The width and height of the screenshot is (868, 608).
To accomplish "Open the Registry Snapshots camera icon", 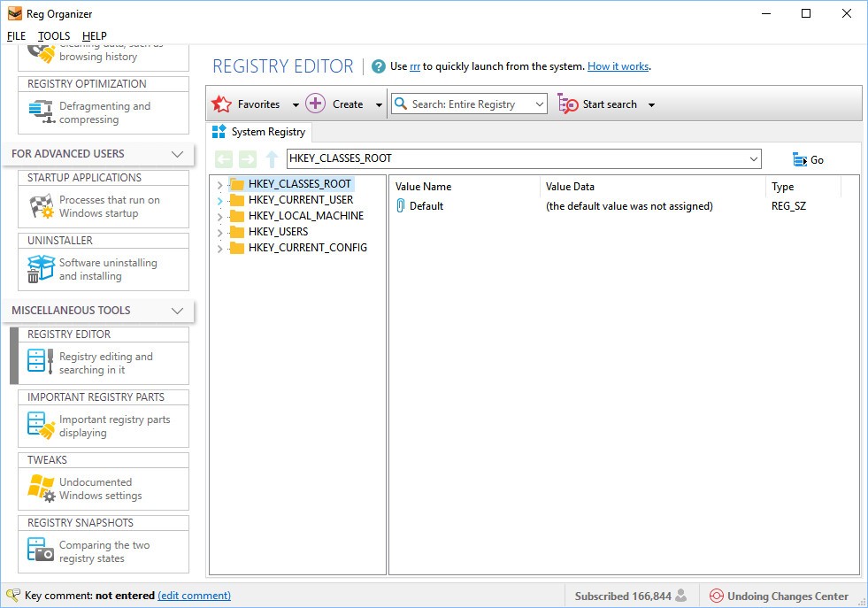I will point(41,551).
